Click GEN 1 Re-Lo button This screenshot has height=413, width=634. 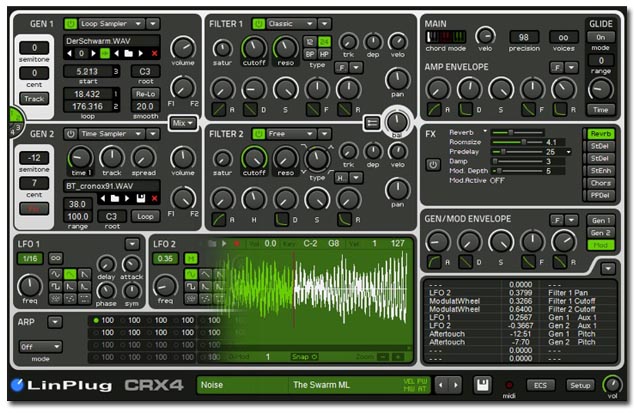pos(146,94)
